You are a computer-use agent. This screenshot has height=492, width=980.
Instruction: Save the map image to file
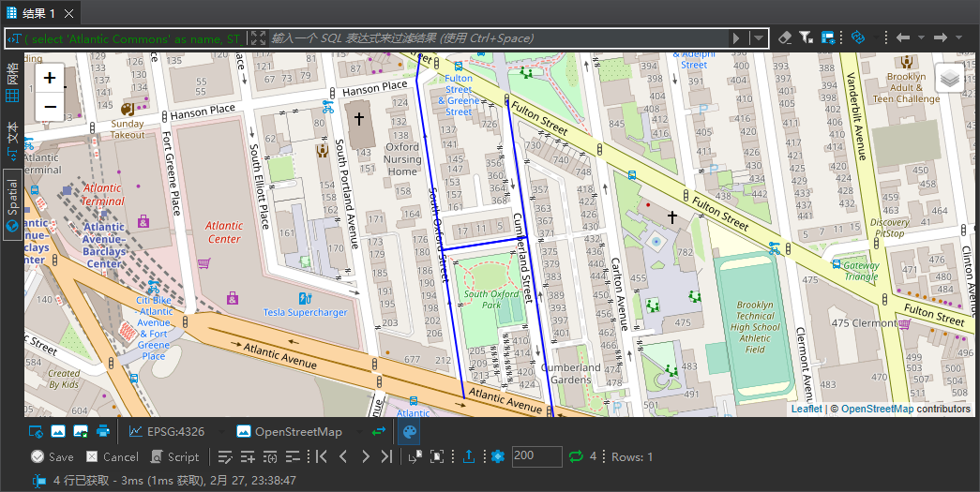point(80,431)
